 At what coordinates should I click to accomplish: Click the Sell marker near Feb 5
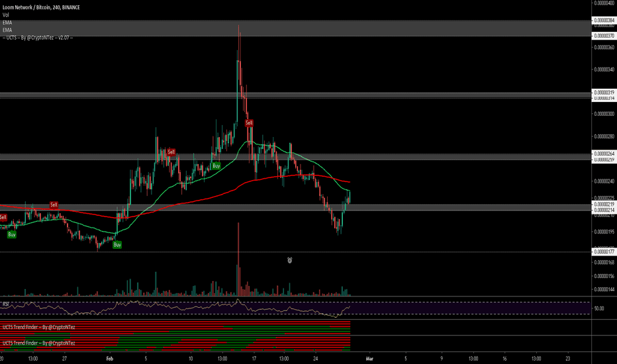[x=171, y=152]
